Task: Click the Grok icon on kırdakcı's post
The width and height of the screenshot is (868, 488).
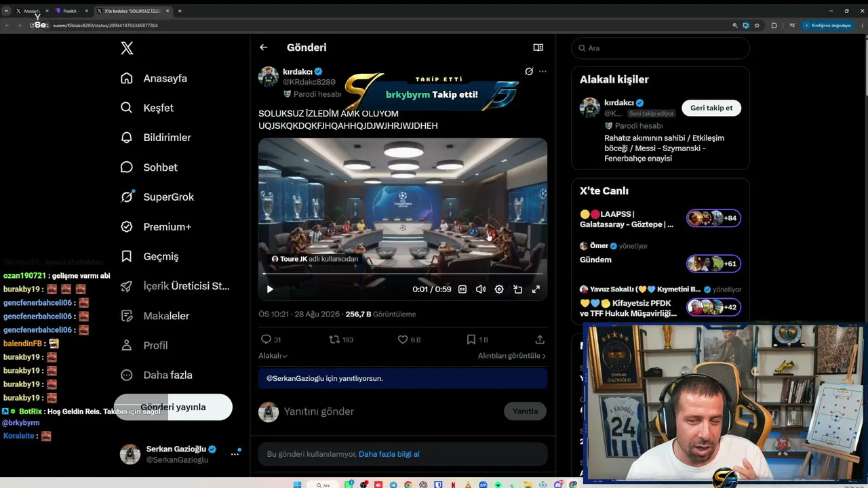Action: pyautogui.click(x=529, y=71)
